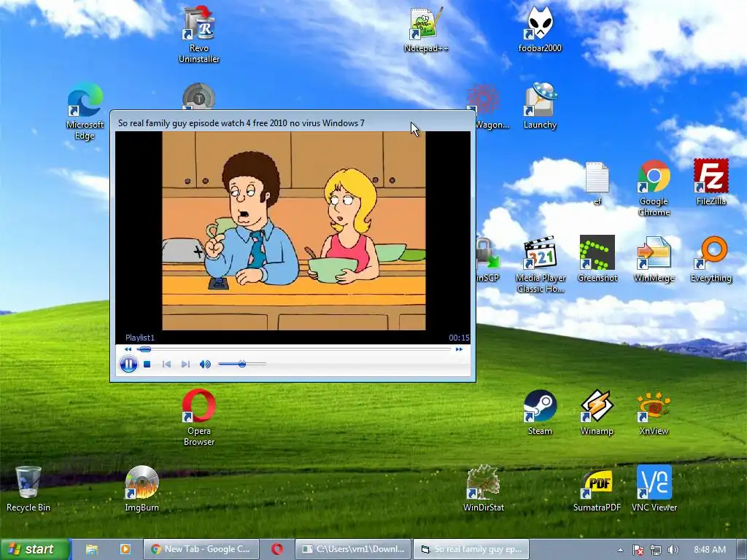The width and height of the screenshot is (747, 560).
Task: Open Recycle Bin desktop icon
Action: pyautogui.click(x=28, y=489)
